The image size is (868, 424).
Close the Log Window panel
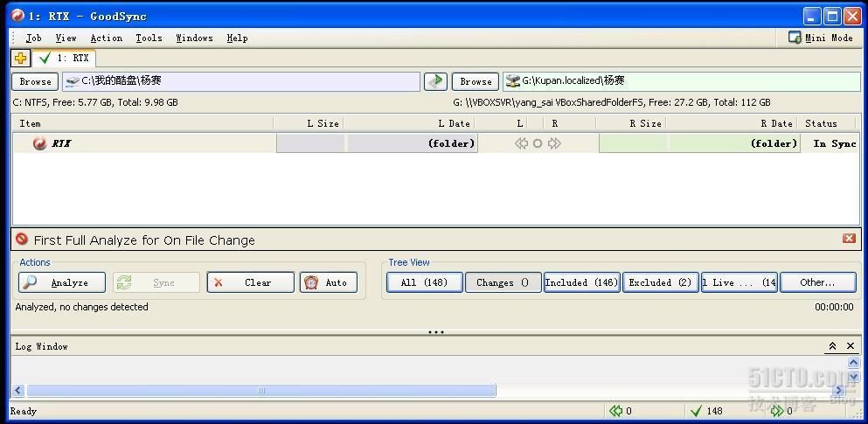(851, 346)
